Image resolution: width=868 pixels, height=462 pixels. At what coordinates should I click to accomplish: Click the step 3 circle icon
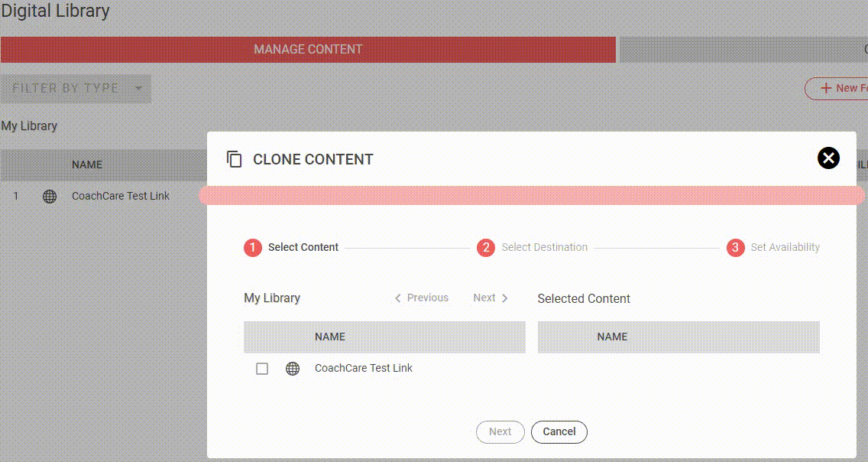click(x=735, y=248)
